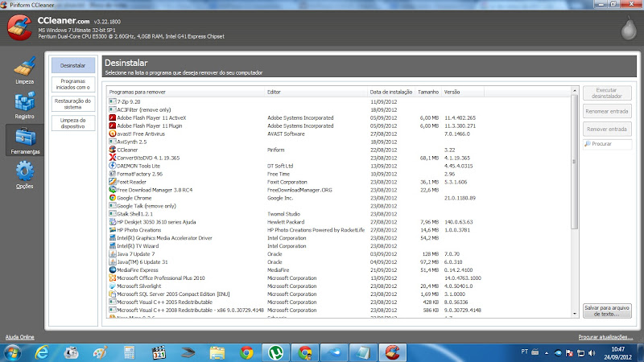
Task: Click the Executar desinstalador button
Action: pyautogui.click(x=607, y=93)
